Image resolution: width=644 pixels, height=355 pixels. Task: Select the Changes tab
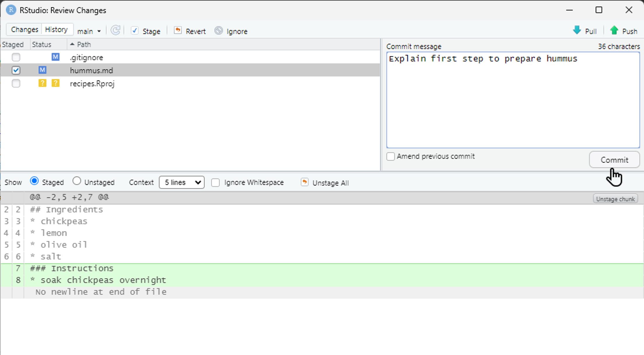tap(24, 29)
